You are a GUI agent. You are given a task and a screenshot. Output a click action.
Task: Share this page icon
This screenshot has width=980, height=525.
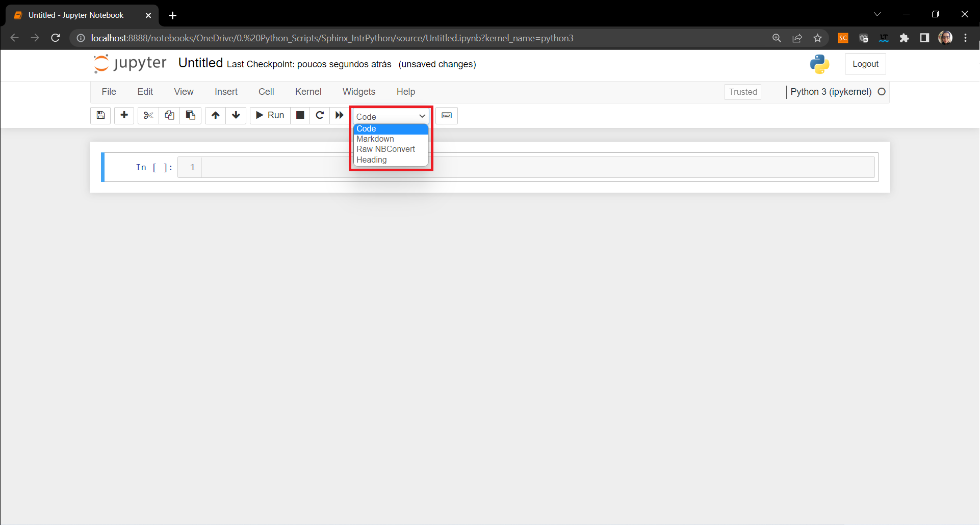click(x=797, y=38)
